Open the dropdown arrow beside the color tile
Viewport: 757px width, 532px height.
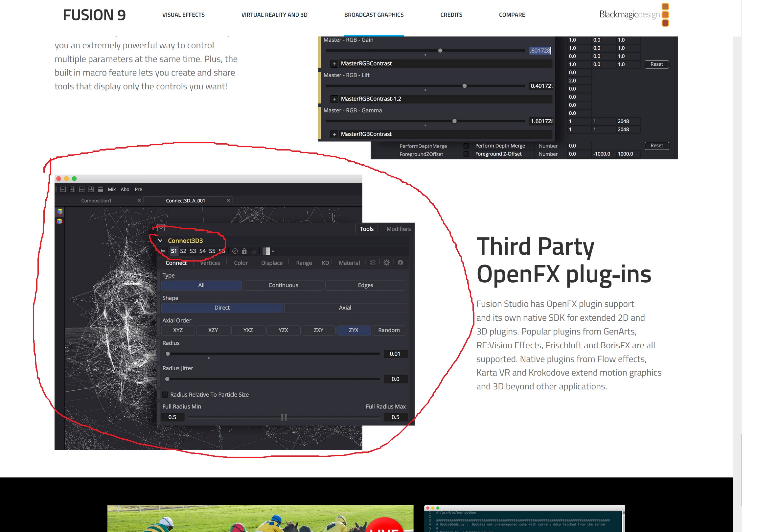(273, 252)
